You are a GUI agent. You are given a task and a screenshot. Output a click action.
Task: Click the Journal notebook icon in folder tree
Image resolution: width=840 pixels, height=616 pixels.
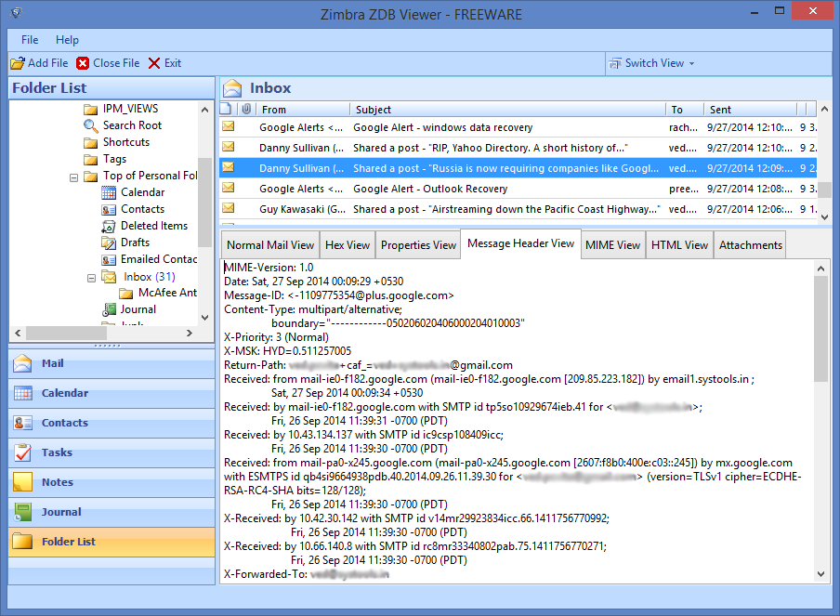109,309
